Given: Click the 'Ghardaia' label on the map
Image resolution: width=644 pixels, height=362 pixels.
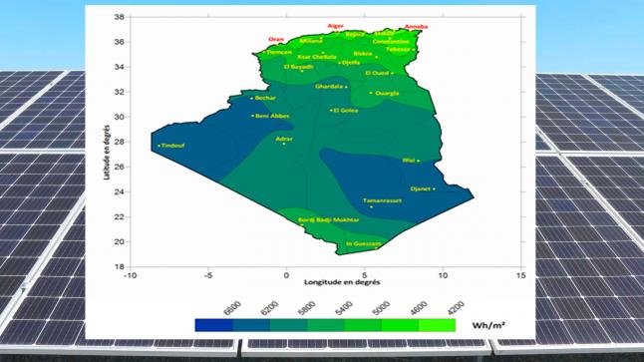Looking at the screenshot, I should [x=329, y=87].
